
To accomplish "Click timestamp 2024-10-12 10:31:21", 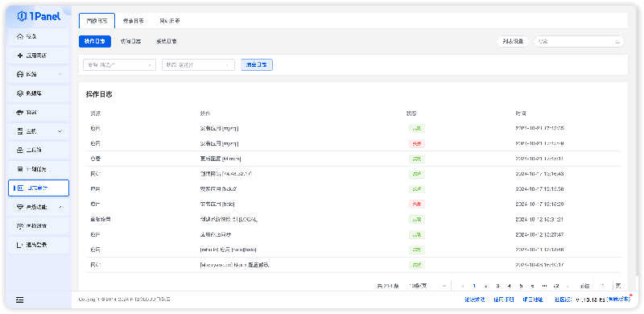I will [539, 220].
